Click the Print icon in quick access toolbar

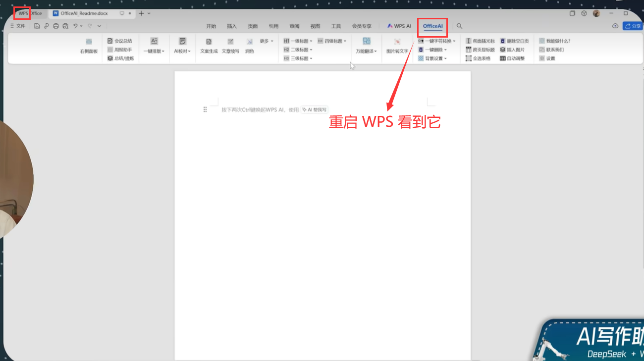[x=56, y=26]
